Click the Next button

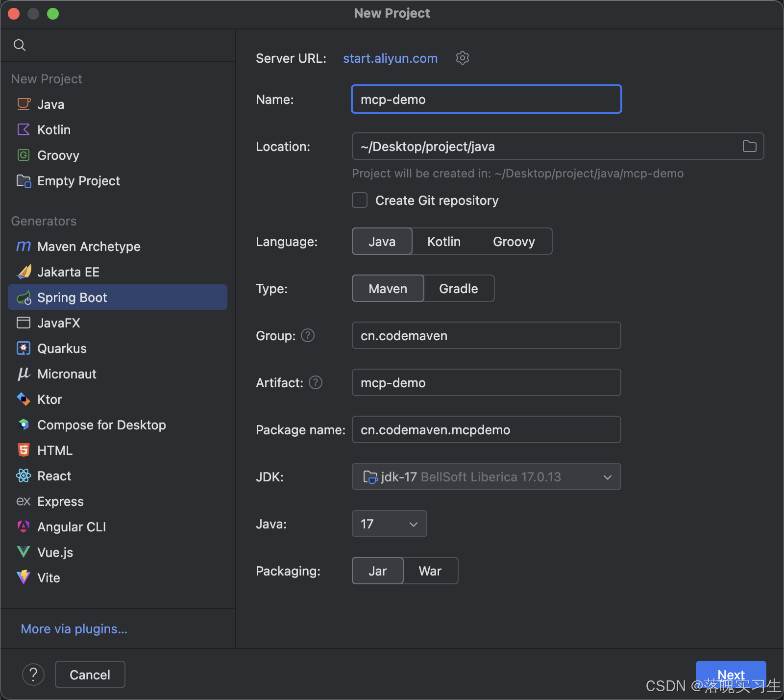point(731,675)
